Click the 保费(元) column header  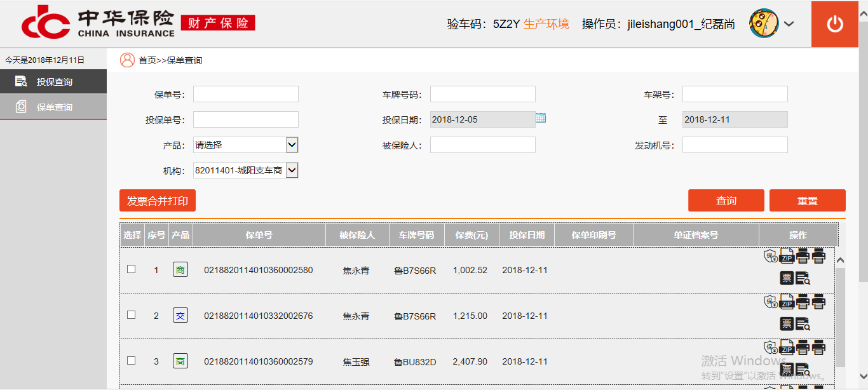[x=471, y=235]
